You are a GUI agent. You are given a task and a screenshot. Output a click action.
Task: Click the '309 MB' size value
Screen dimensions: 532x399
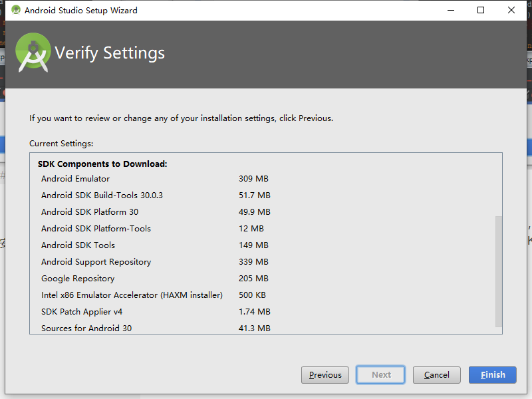pyautogui.click(x=253, y=179)
